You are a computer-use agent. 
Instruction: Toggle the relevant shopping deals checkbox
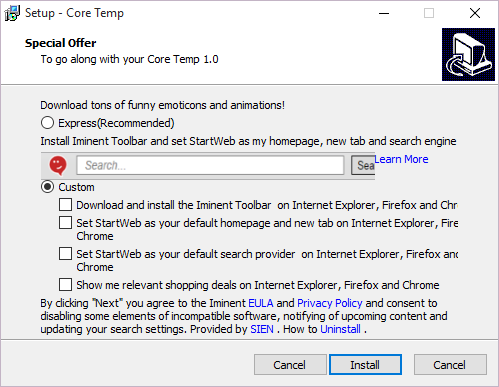tap(65, 285)
